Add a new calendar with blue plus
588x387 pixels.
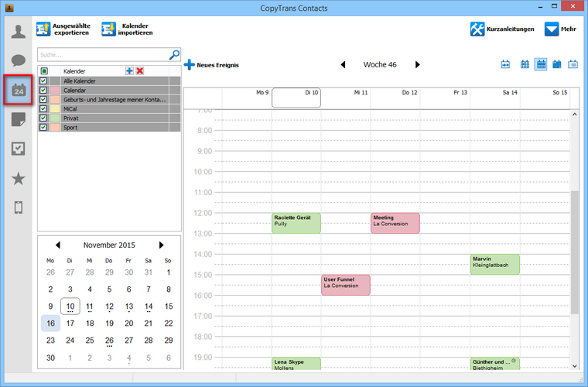click(x=129, y=71)
